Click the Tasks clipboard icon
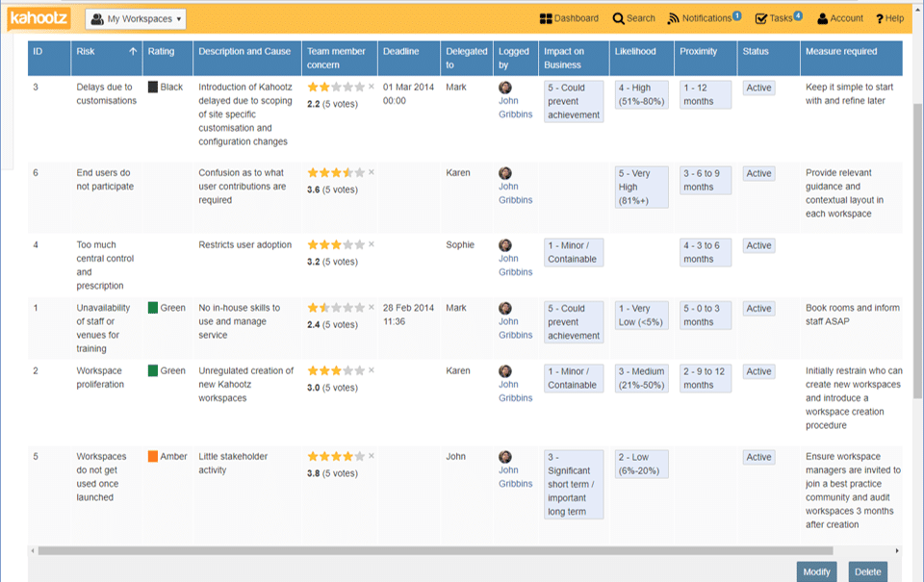The height and width of the screenshot is (582, 924). pos(759,17)
